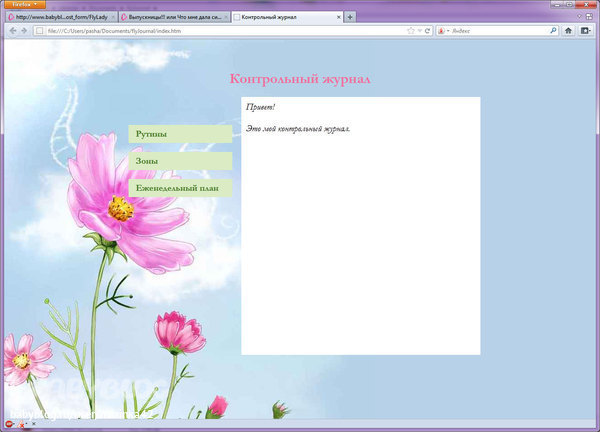
Task: Open address bar history dropdown arrow
Action: (419, 31)
